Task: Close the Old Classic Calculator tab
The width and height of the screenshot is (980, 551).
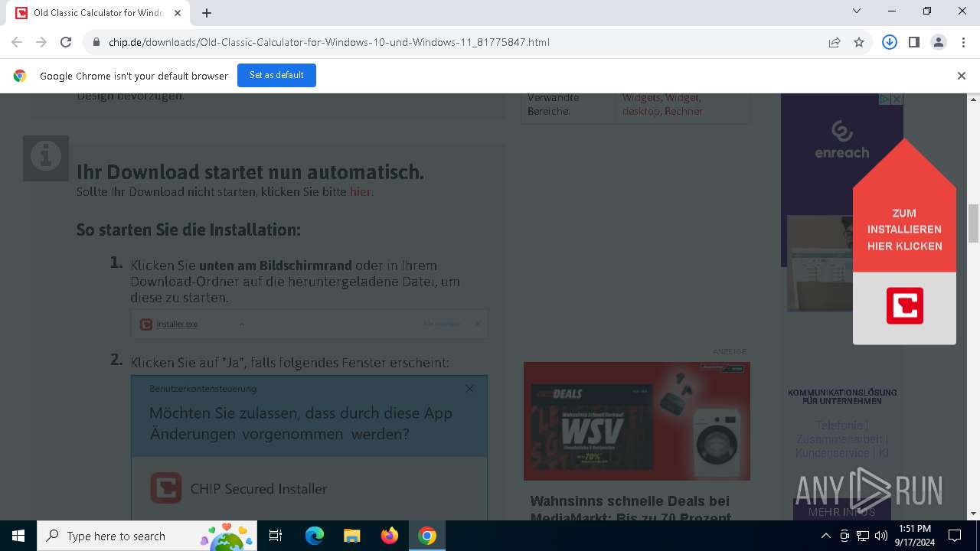Action: pos(178,12)
